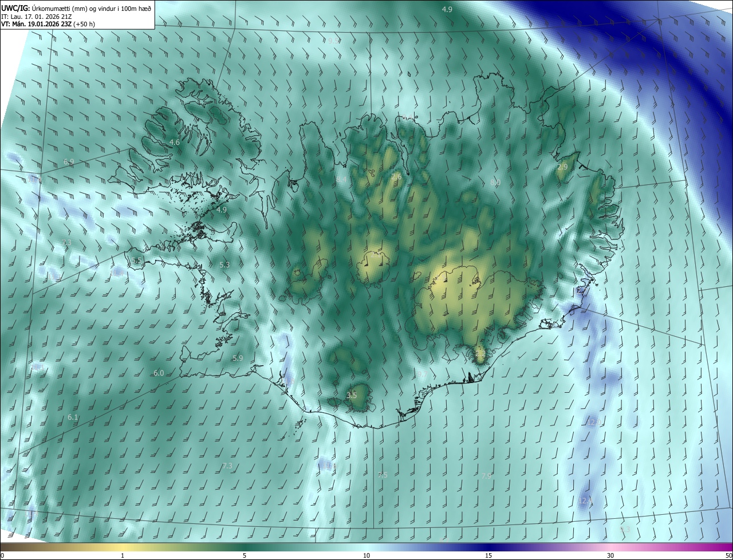Image resolution: width=733 pixels, height=560 pixels.
Task: Click the 6.0 value on the map
Action: [159, 373]
